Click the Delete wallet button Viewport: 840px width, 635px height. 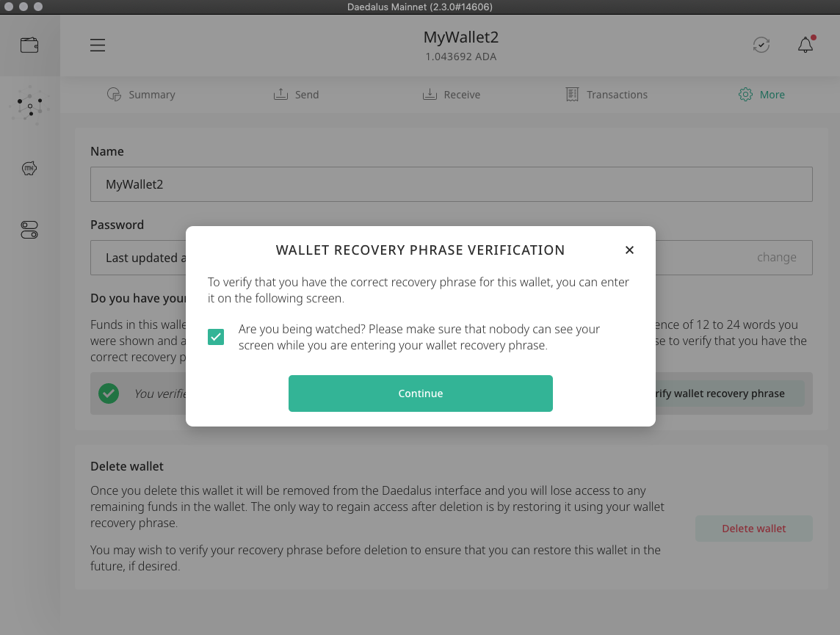(753, 529)
